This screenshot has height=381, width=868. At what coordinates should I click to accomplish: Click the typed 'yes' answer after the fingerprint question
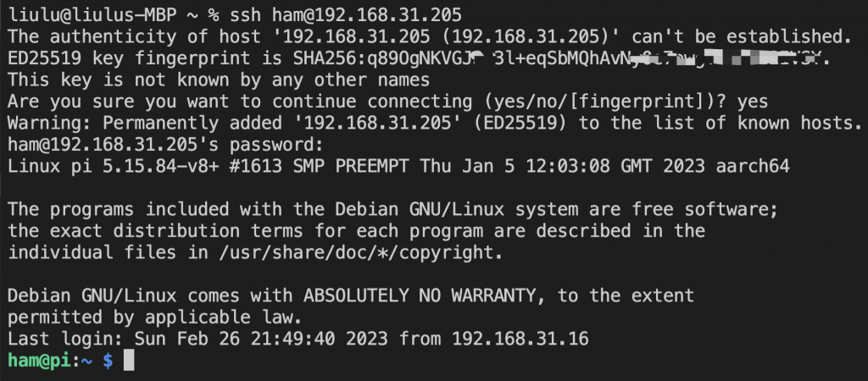click(752, 102)
